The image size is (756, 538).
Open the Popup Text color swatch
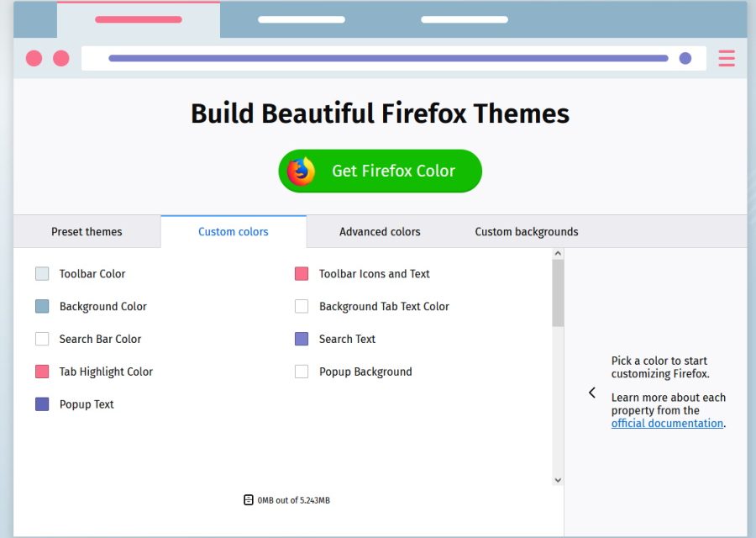[41, 404]
